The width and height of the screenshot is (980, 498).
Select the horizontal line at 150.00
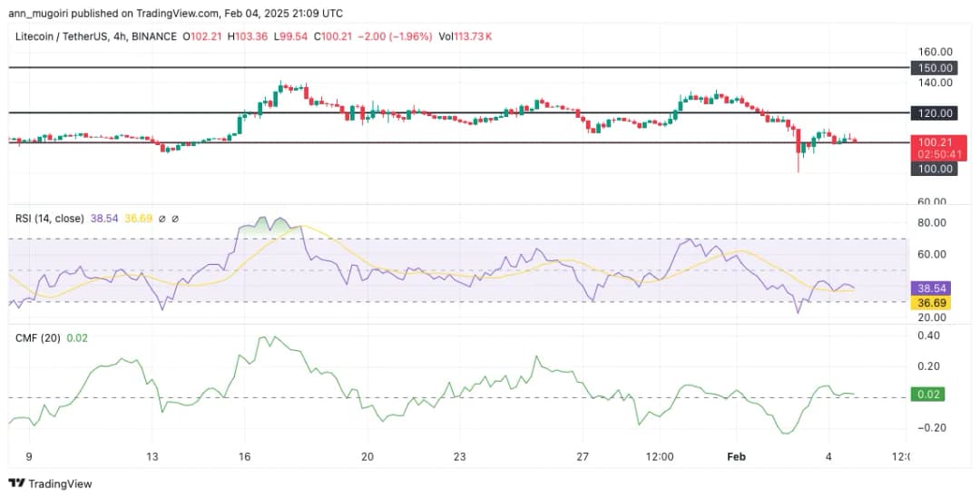click(454, 68)
